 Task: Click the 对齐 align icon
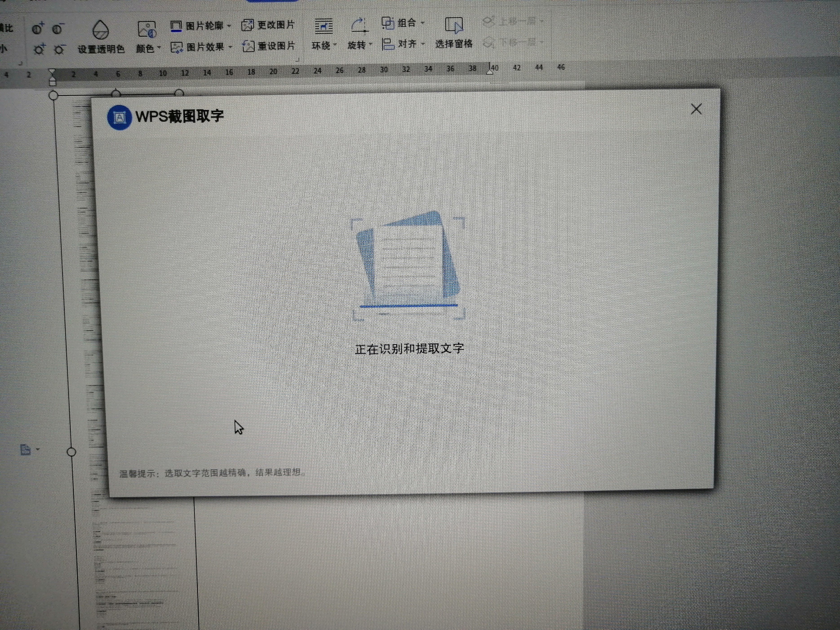click(388, 44)
